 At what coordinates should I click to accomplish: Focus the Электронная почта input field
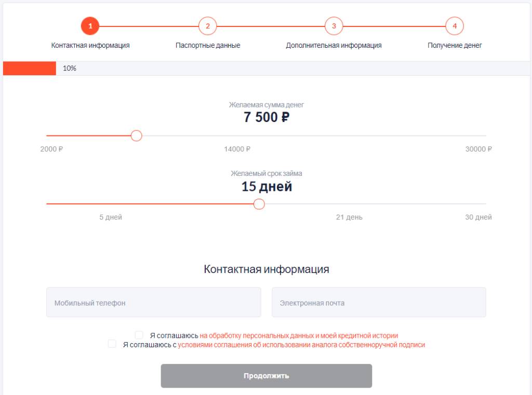(379, 303)
